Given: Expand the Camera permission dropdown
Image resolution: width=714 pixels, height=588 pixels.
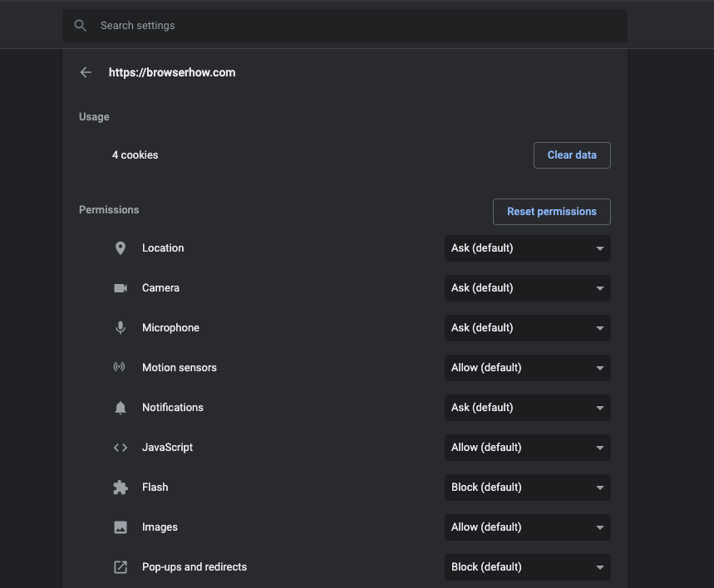Looking at the screenshot, I should coord(527,288).
